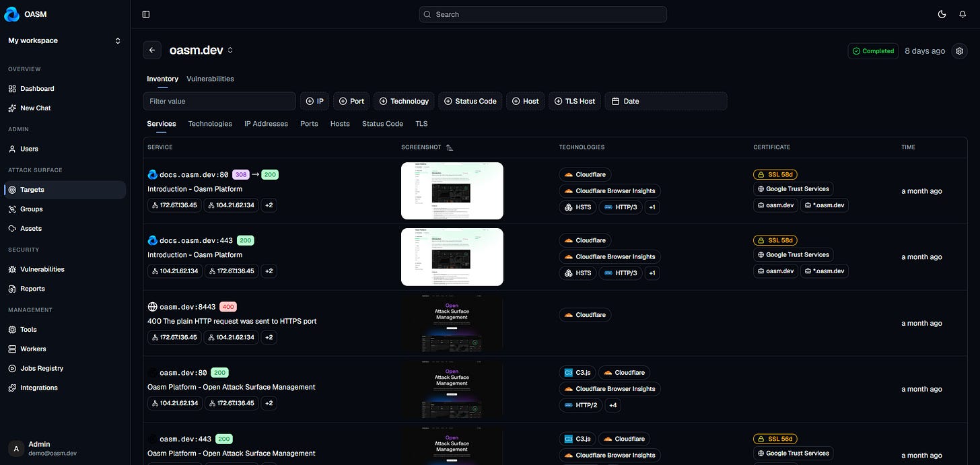Select Targets in sidebar
980x465 pixels.
pos(65,190)
